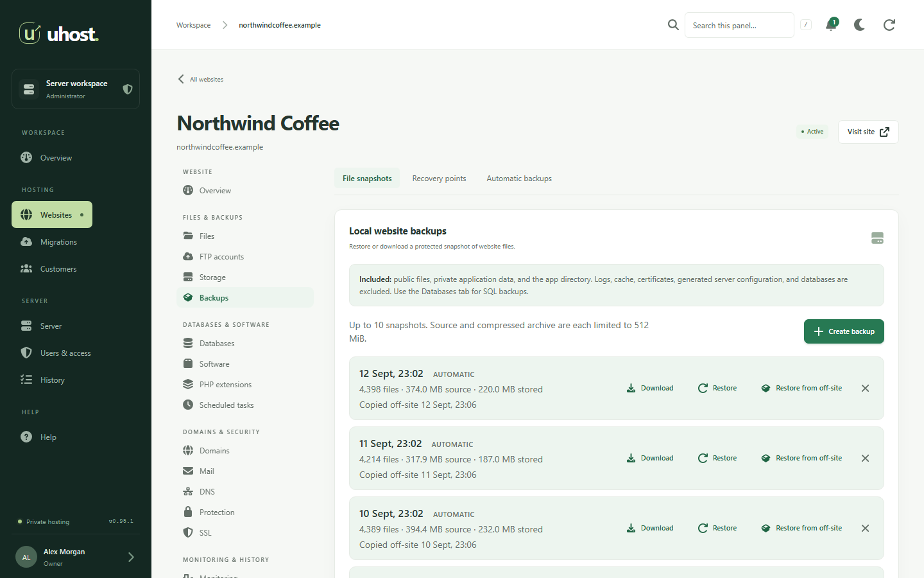Open Users & access in the sidebar
924x578 pixels.
click(56, 353)
